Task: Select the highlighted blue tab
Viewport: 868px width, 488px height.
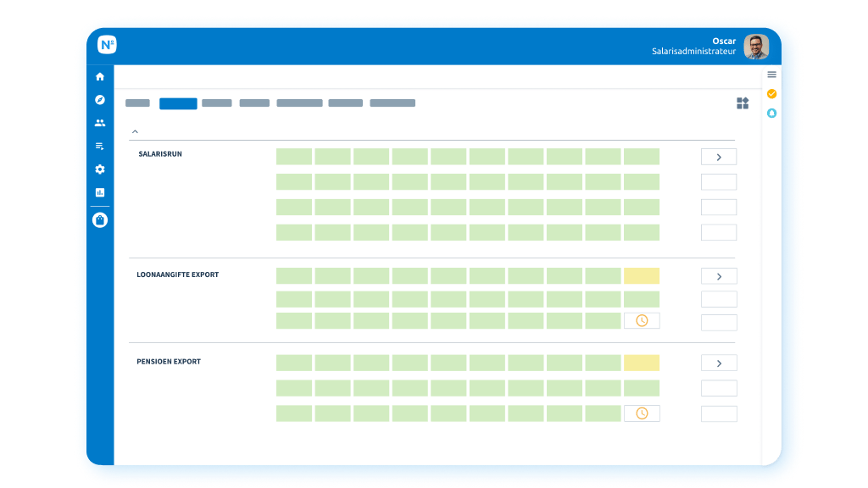Action: (179, 103)
